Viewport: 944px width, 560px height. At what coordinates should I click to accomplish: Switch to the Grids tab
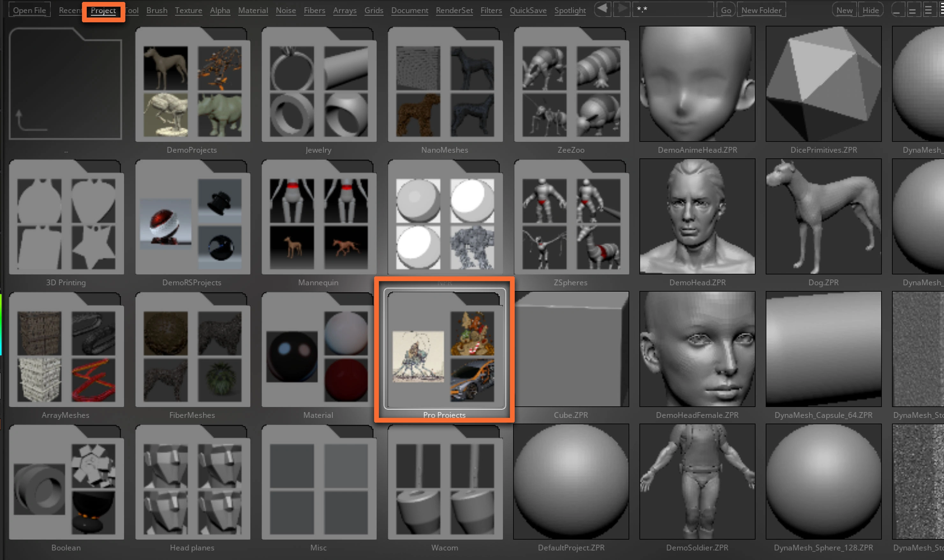tap(374, 11)
